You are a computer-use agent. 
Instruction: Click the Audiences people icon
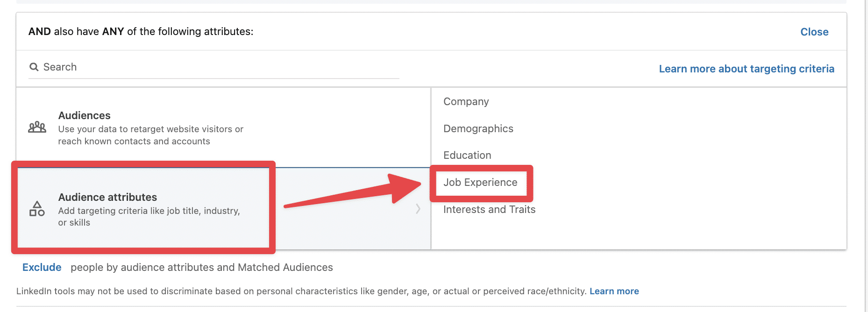pos(37,127)
